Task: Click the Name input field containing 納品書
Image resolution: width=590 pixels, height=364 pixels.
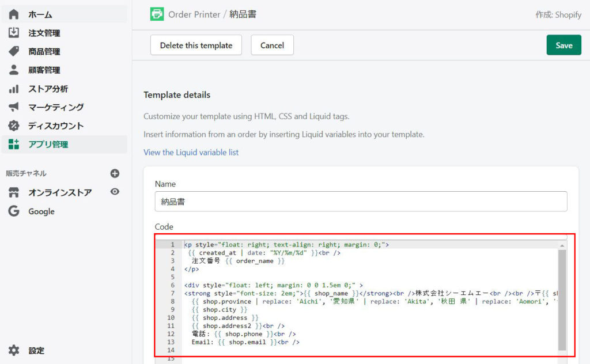Action: [361, 202]
